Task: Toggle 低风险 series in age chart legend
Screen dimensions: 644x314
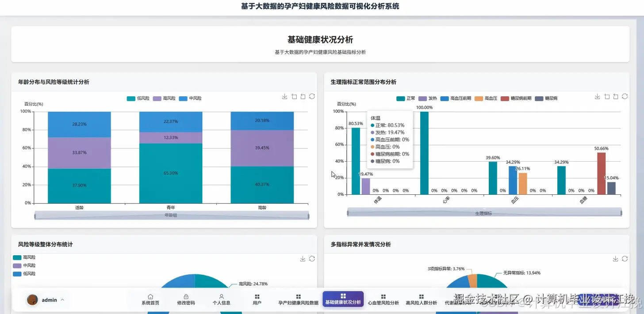Action: point(138,98)
